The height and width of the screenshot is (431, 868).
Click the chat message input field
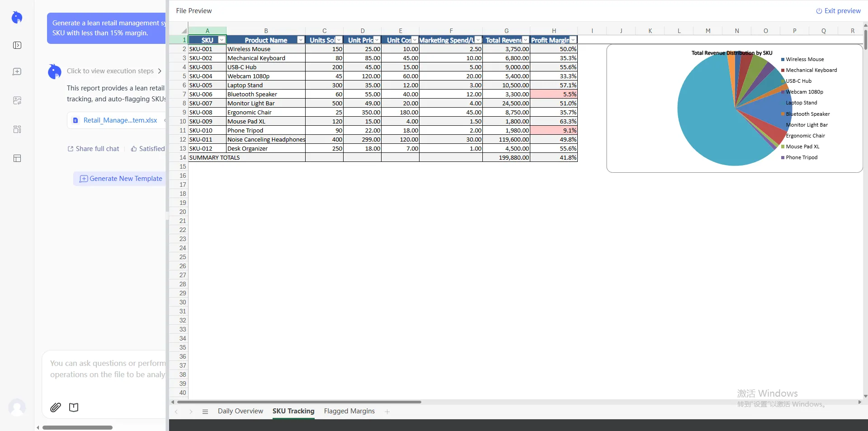108,369
